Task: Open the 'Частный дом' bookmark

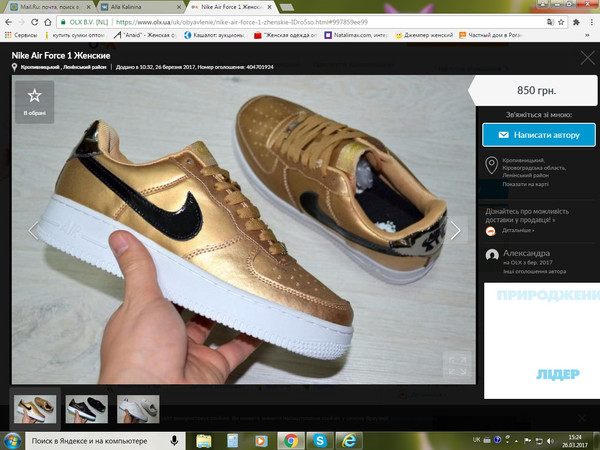Action: tap(491, 35)
